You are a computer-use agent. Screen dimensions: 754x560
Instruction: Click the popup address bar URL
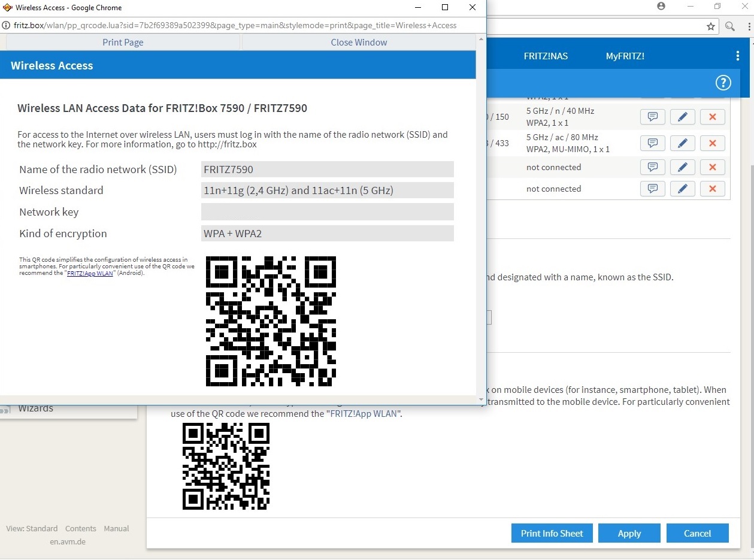(235, 25)
